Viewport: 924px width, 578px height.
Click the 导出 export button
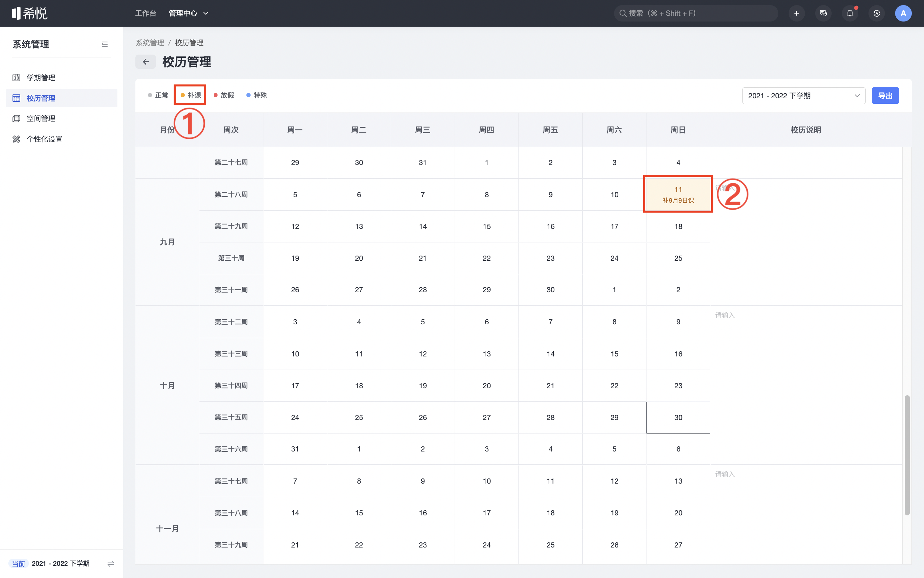pyautogui.click(x=885, y=96)
